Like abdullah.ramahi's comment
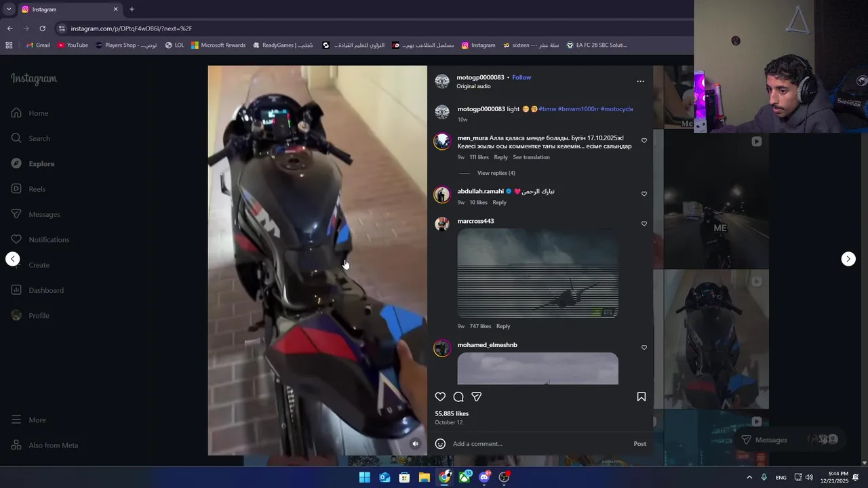Viewport: 868px width, 488px height. 644,194
